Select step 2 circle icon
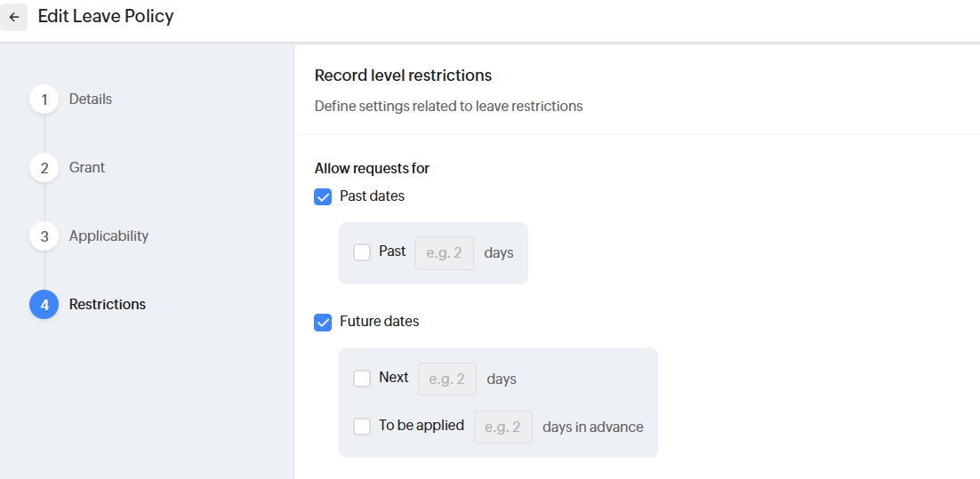 pos(44,168)
